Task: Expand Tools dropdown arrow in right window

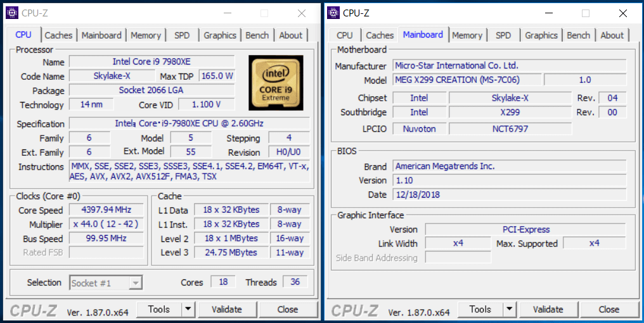Action: pyautogui.click(x=509, y=310)
